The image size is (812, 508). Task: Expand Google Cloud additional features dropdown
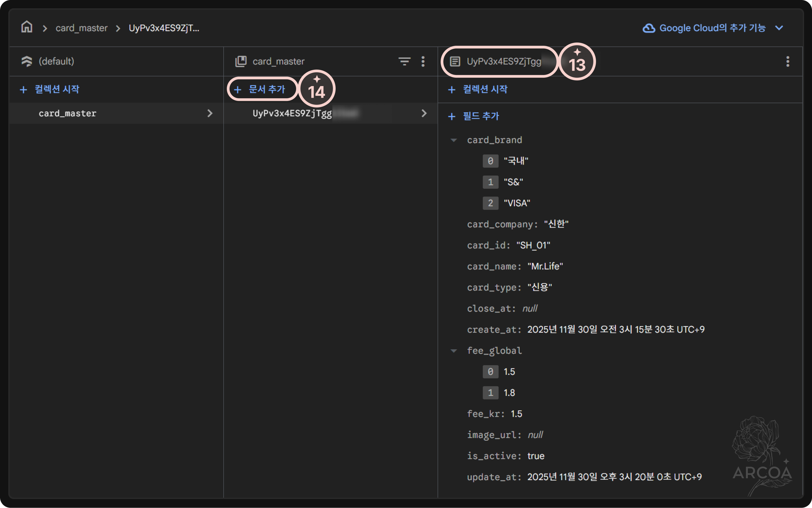click(x=779, y=28)
